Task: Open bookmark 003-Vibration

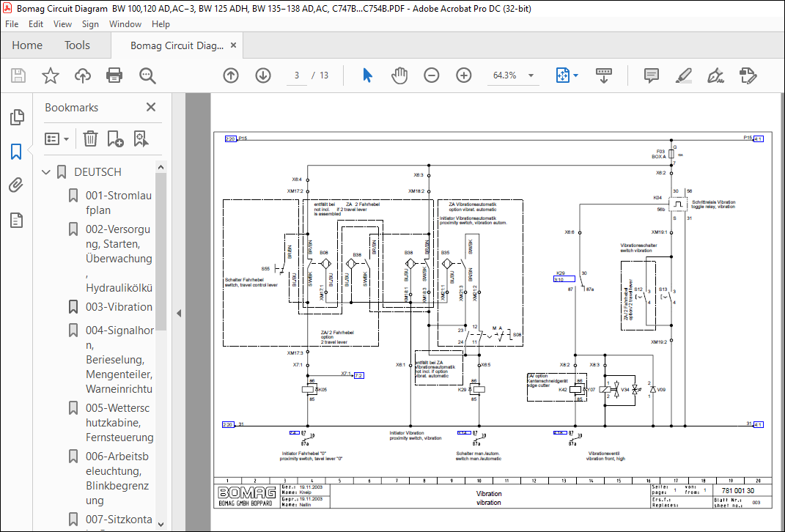Action: [x=119, y=307]
